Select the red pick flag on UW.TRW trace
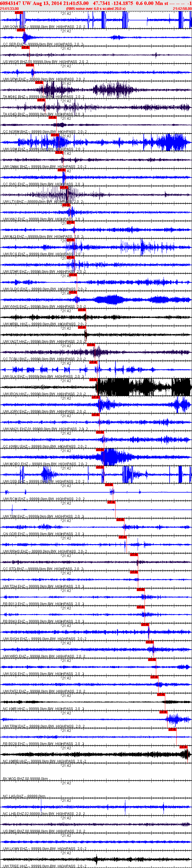192x868 pixels. point(163,712)
